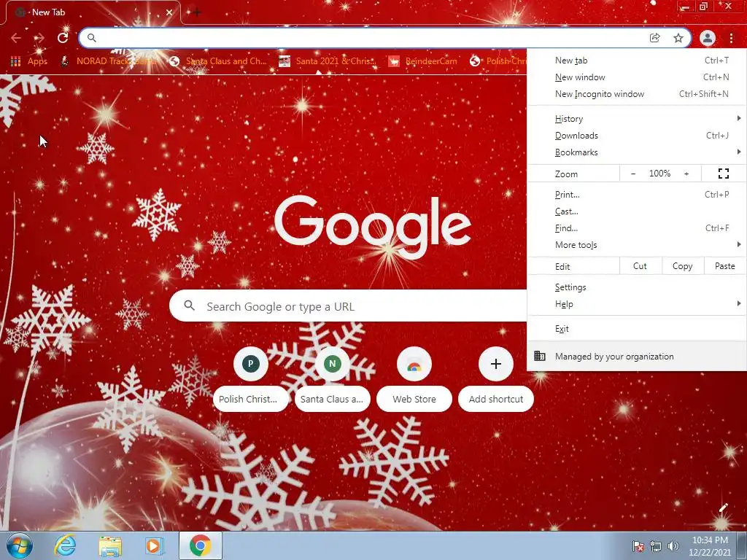Click the new tab plus button
Screen dimensions: 747x560
[197, 12]
